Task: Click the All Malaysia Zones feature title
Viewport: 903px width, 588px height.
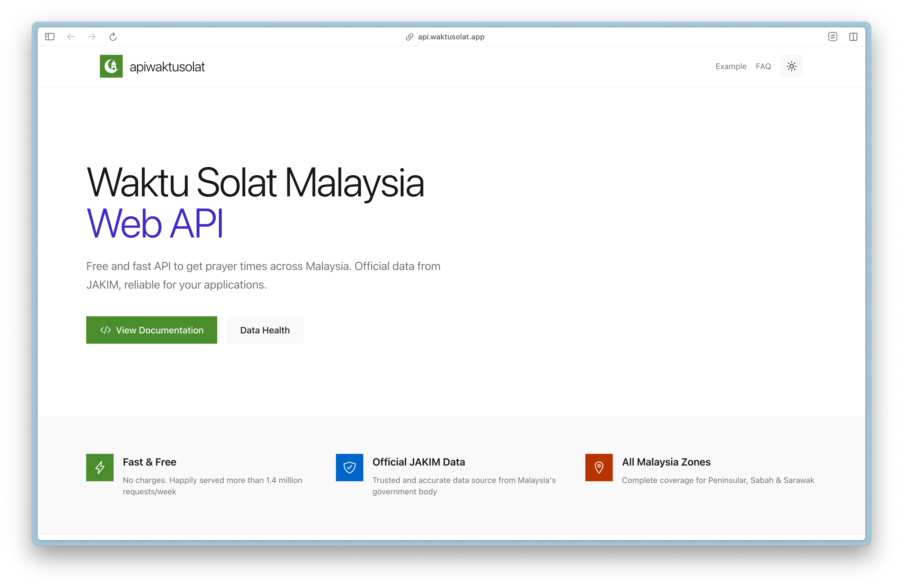Action: pos(666,462)
